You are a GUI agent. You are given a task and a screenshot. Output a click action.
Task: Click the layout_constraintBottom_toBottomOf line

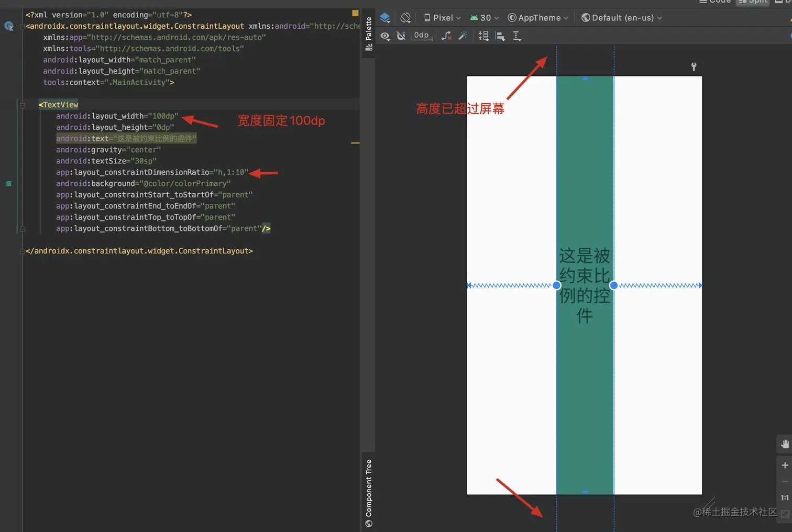click(x=163, y=229)
